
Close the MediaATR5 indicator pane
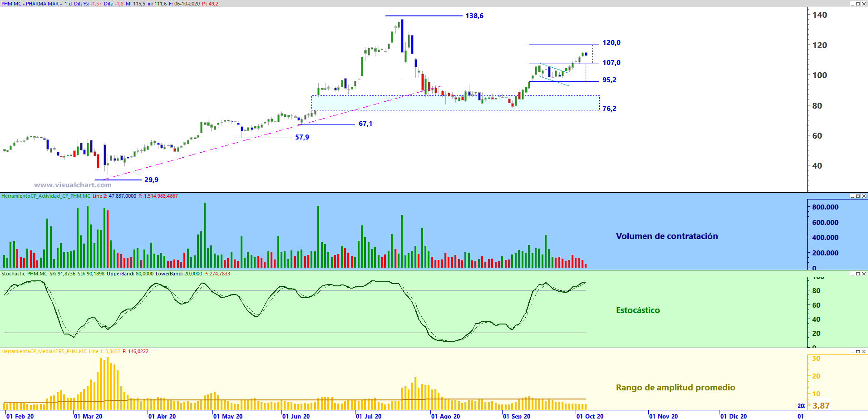point(864,351)
